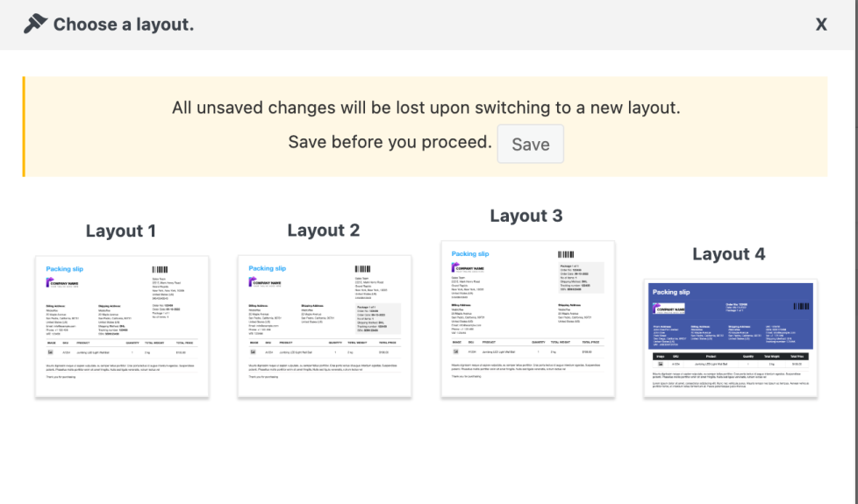Click the barcode icon in Layout 4 preview
The width and height of the screenshot is (858, 504).
[803, 307]
